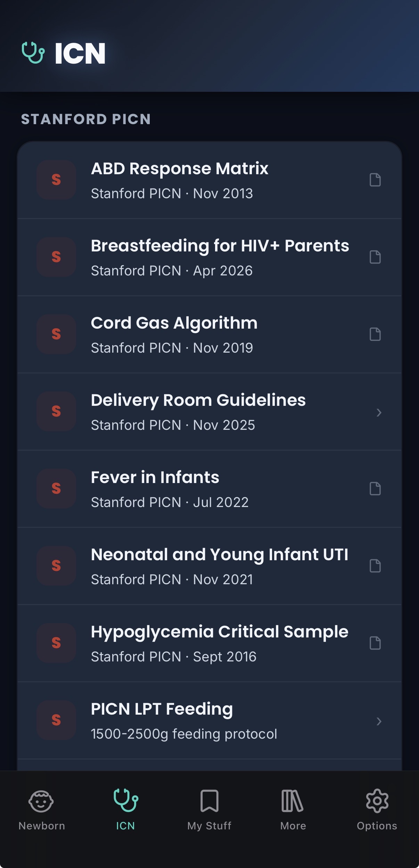Tap the ICN stethoscope icon in bottom bar
This screenshot has width=419, height=868.
pos(126,801)
